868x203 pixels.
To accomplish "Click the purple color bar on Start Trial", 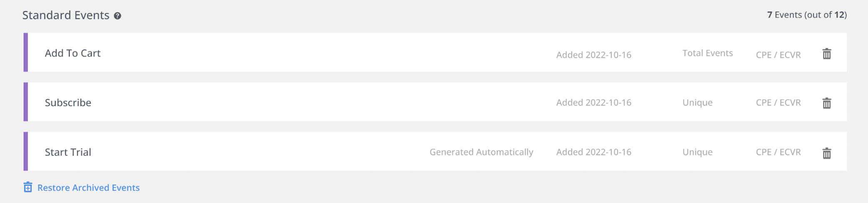I will pos(26,151).
